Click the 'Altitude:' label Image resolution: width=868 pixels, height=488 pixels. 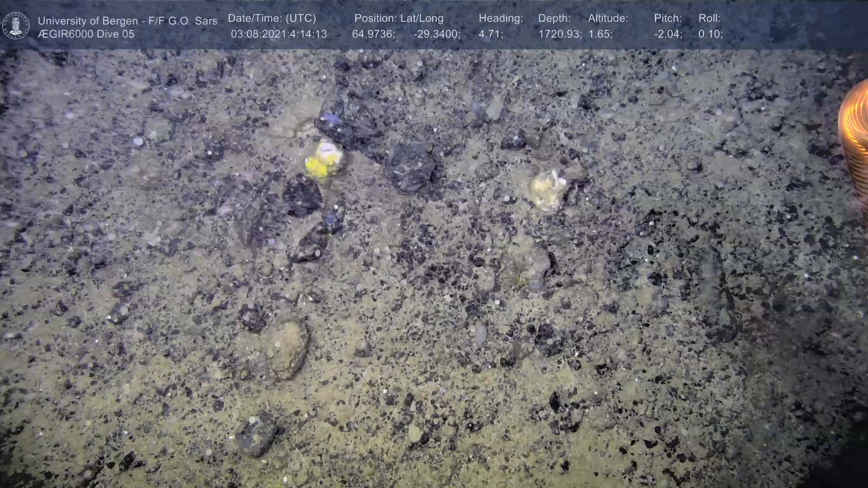[x=608, y=19]
